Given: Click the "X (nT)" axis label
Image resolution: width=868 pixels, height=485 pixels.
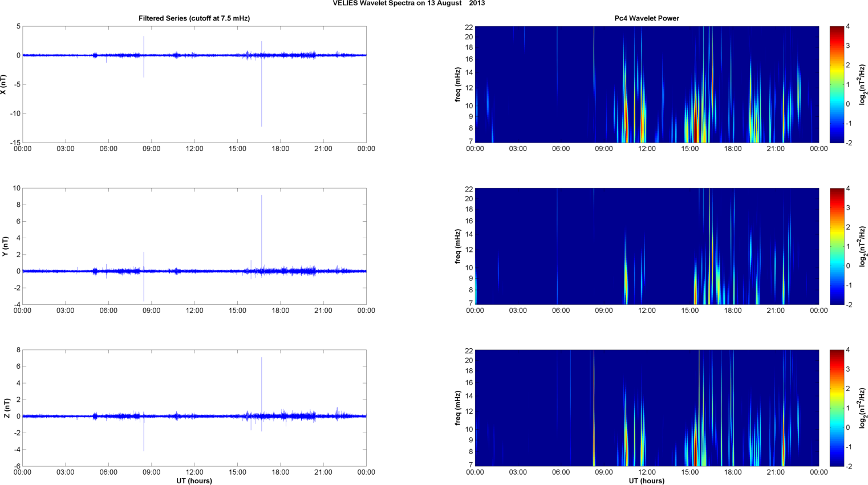Looking at the screenshot, I should click(4, 84).
